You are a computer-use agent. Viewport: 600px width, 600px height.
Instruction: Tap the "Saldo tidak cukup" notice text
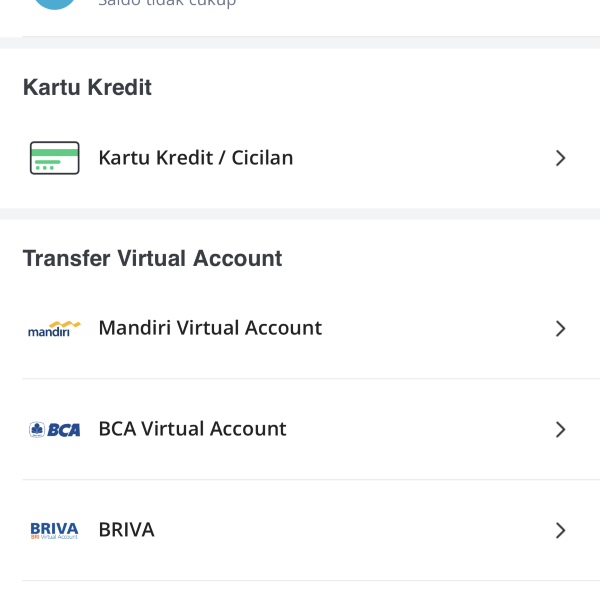[x=167, y=4]
